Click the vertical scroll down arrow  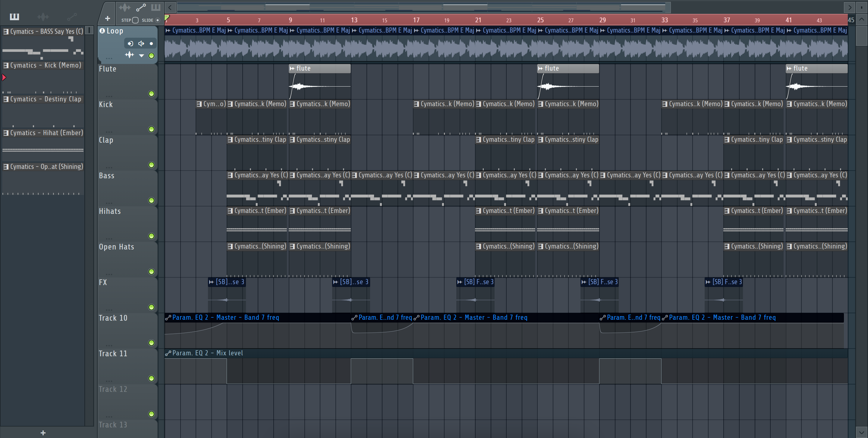tap(862, 432)
